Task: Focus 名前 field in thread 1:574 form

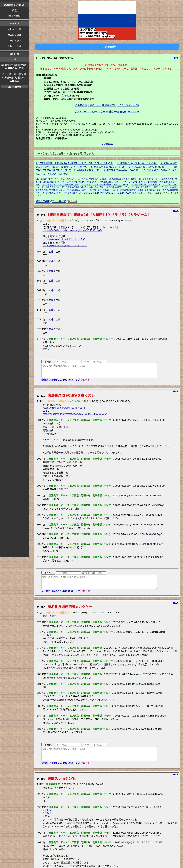Action: tap(68, 362)
